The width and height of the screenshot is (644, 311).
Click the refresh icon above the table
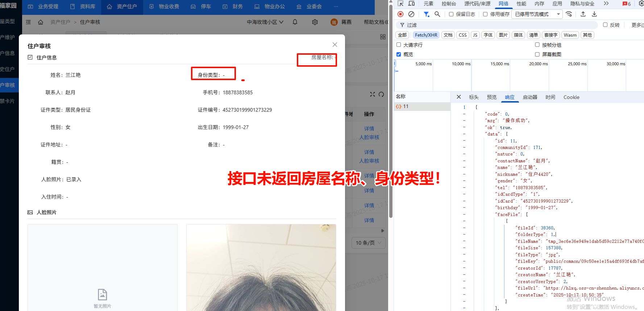(381, 94)
